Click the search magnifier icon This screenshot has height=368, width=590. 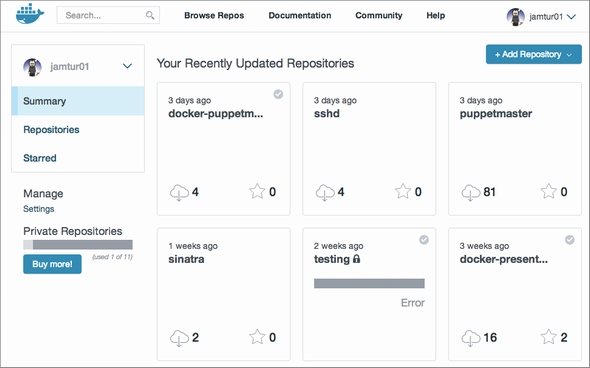pos(150,15)
